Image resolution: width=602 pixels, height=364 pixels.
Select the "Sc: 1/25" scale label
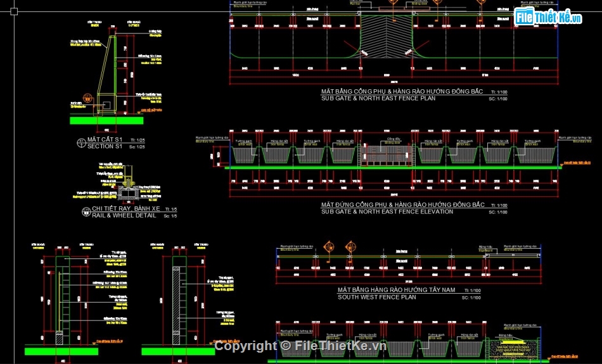[137, 147]
